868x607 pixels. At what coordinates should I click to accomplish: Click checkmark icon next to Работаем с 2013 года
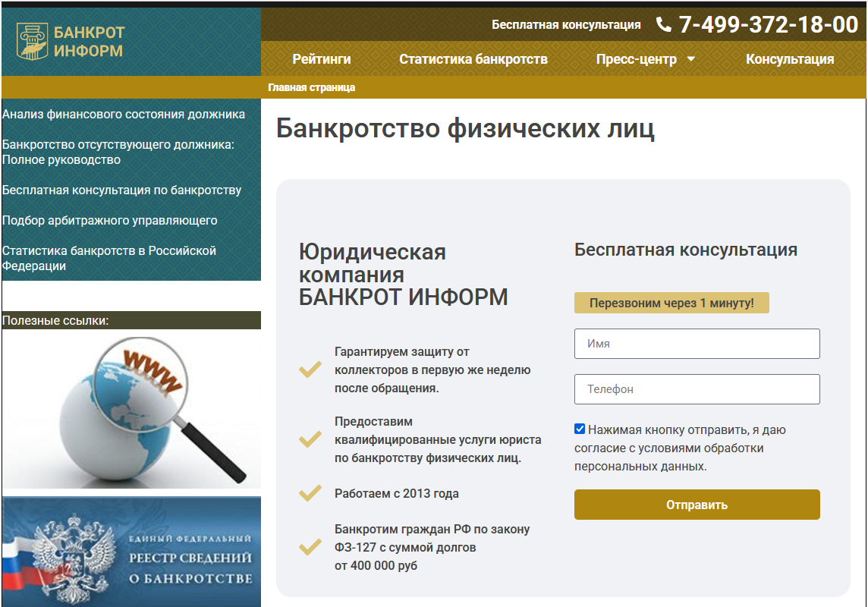click(310, 493)
